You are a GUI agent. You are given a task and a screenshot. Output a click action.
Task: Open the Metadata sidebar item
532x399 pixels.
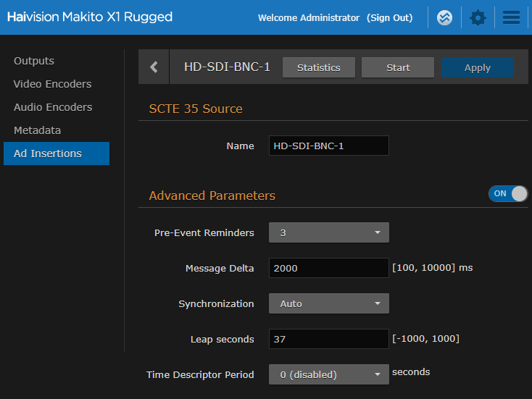pos(38,130)
